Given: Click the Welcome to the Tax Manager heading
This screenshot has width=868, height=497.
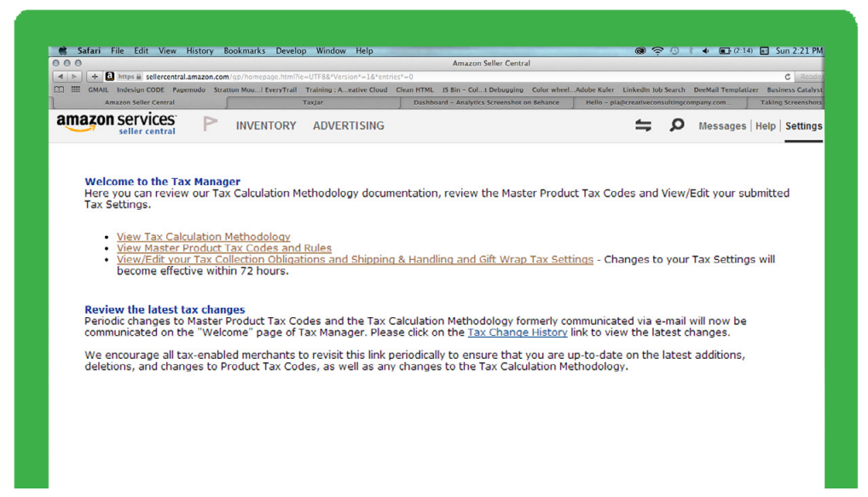Looking at the screenshot, I should (x=162, y=182).
